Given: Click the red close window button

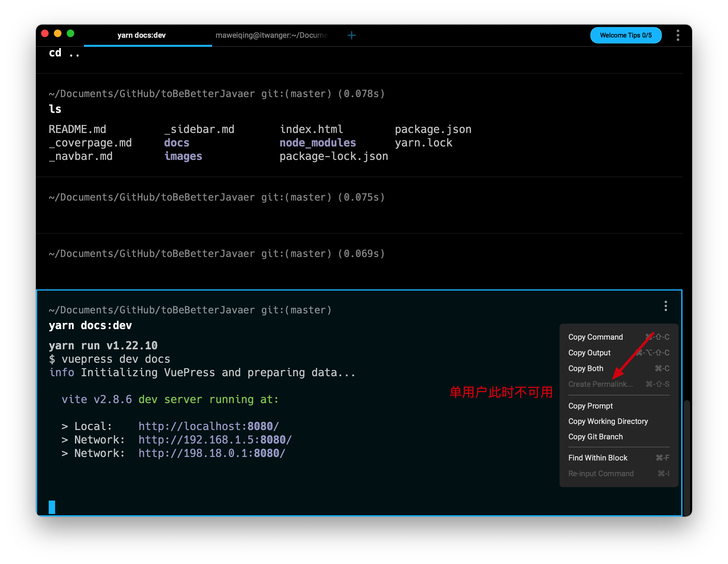Looking at the screenshot, I should click(45, 34).
